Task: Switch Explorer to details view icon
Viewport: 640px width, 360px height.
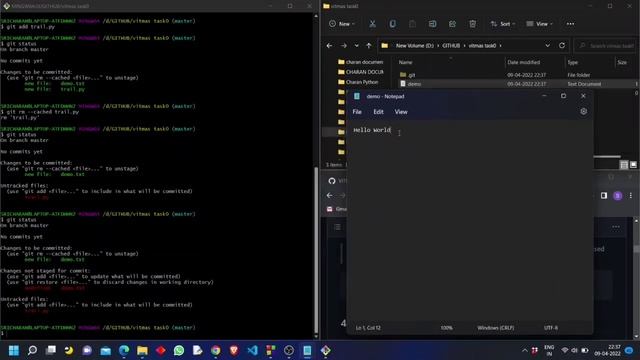Action: point(624,165)
